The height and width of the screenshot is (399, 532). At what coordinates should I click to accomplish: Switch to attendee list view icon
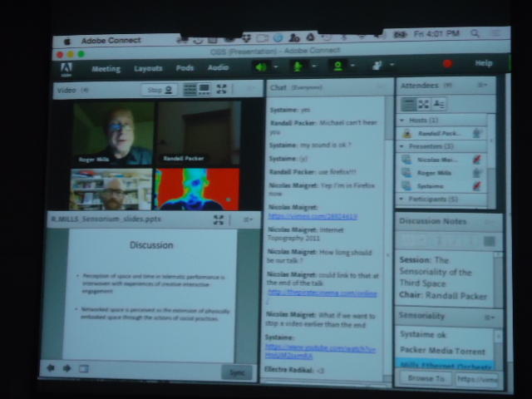[x=408, y=104]
